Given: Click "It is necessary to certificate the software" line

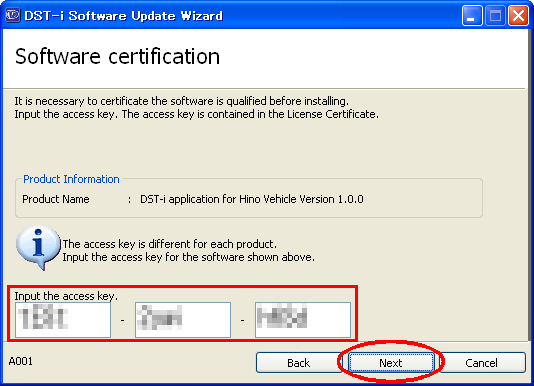Looking at the screenshot, I should (x=182, y=101).
